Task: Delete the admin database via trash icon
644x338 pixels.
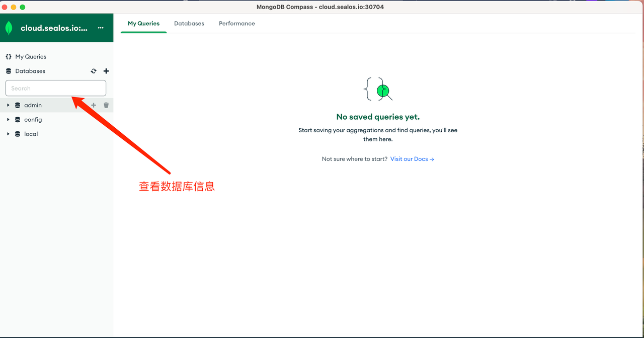Action: pyautogui.click(x=106, y=105)
